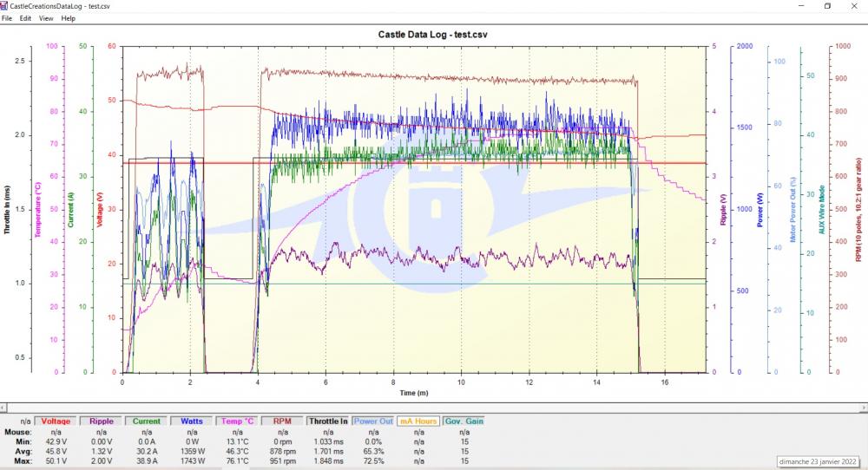Click the Max temperature value 76.1°C
The height and width of the screenshot is (470, 868).
237,461
